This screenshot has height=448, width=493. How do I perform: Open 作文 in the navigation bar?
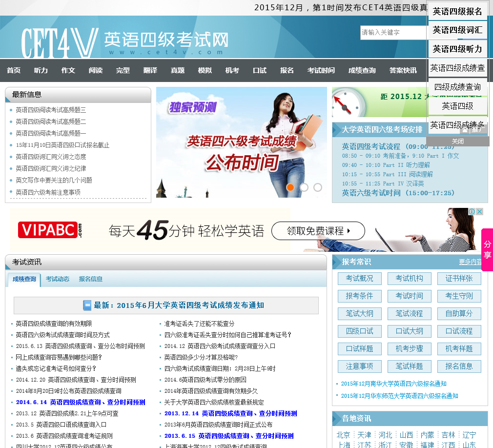pyautogui.click(x=68, y=70)
